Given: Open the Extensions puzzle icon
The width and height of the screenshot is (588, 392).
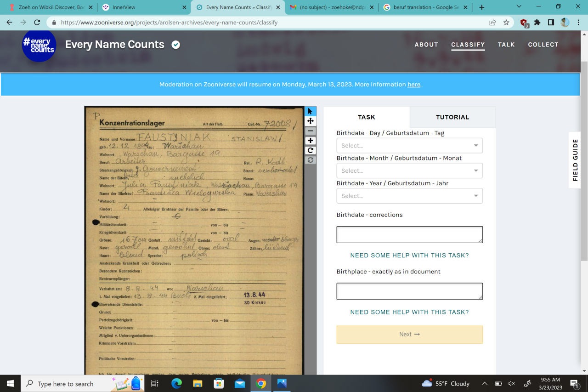Looking at the screenshot, I should coord(537,22).
